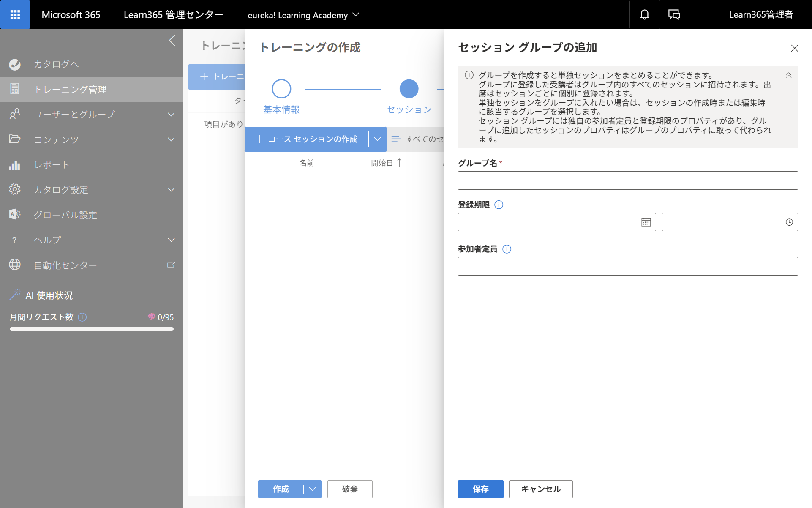Screen dimensions: 812x508
Task: Show info for 月間リクエスト数
Action: click(82, 317)
